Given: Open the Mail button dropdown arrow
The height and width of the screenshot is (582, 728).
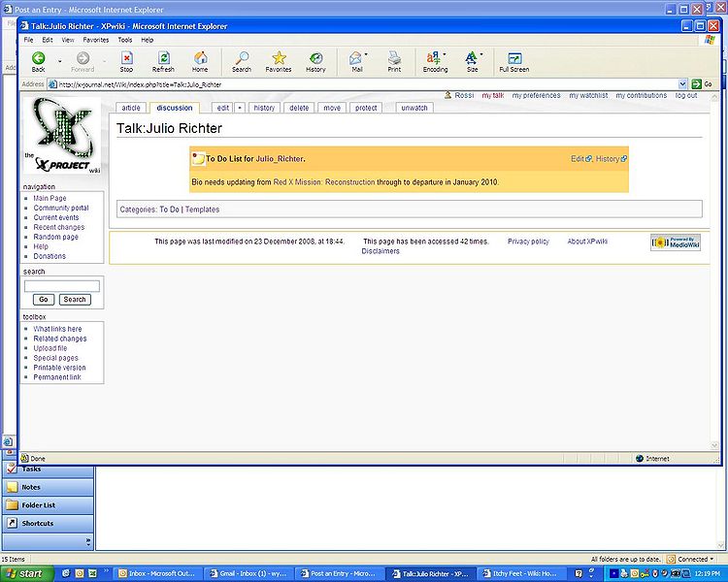Looking at the screenshot, I should [x=366, y=54].
